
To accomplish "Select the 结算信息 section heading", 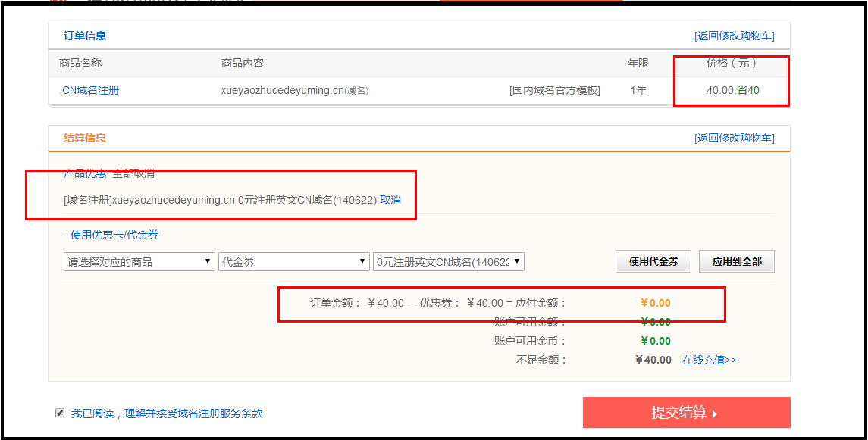I will pyautogui.click(x=85, y=138).
